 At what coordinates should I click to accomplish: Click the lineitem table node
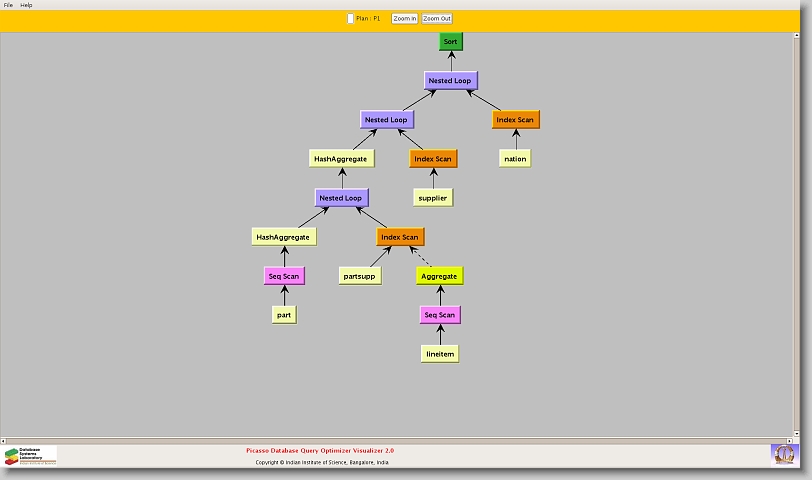(440, 354)
